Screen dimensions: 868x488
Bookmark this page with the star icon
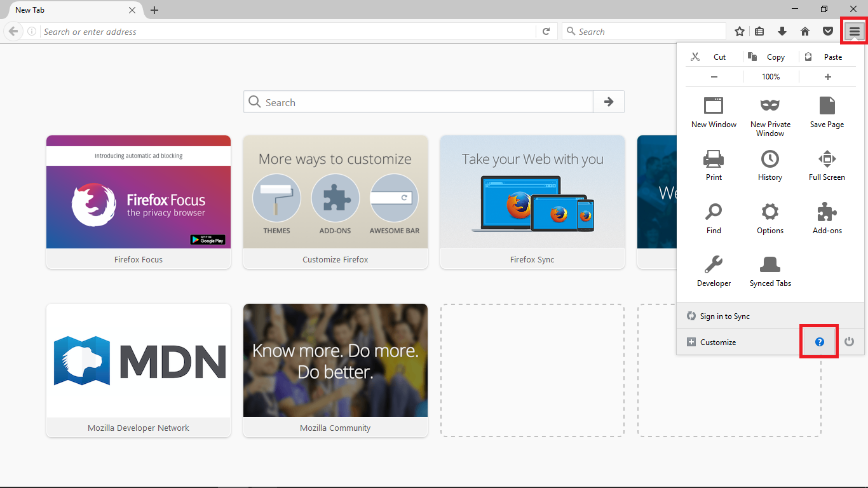(740, 31)
